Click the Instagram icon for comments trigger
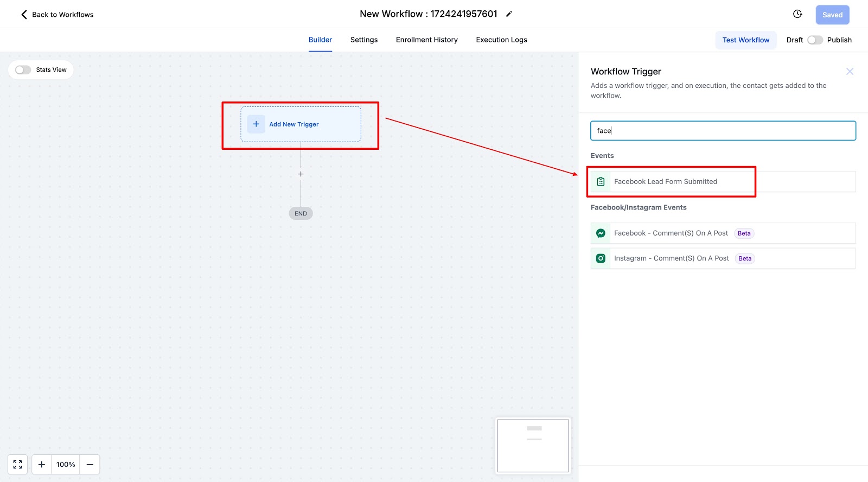The image size is (868, 482). click(601, 258)
